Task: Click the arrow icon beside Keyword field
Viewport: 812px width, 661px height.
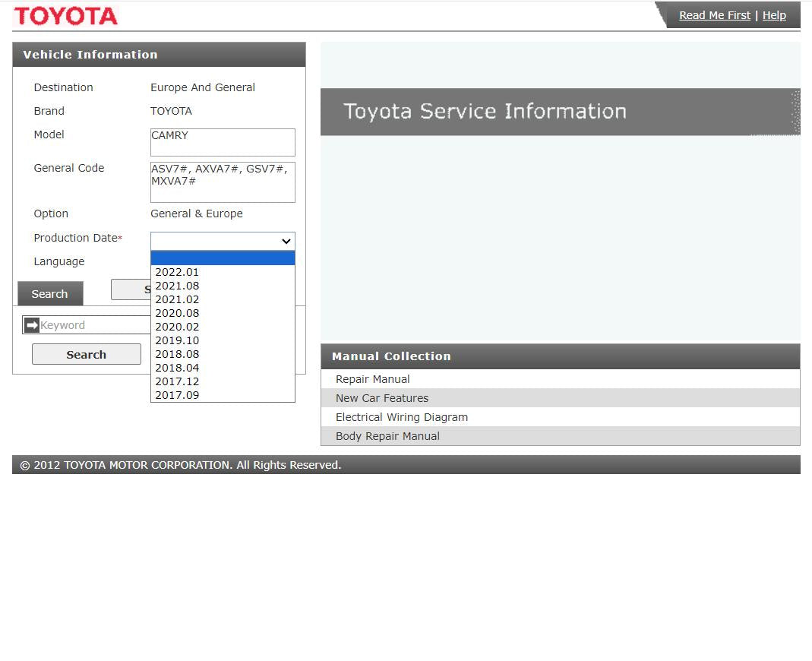Action: 32,325
